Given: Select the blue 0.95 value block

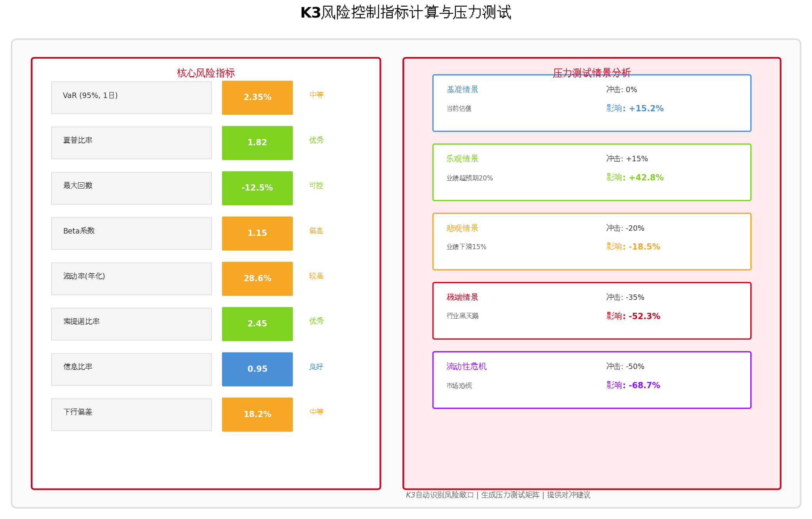Looking at the screenshot, I should (257, 369).
